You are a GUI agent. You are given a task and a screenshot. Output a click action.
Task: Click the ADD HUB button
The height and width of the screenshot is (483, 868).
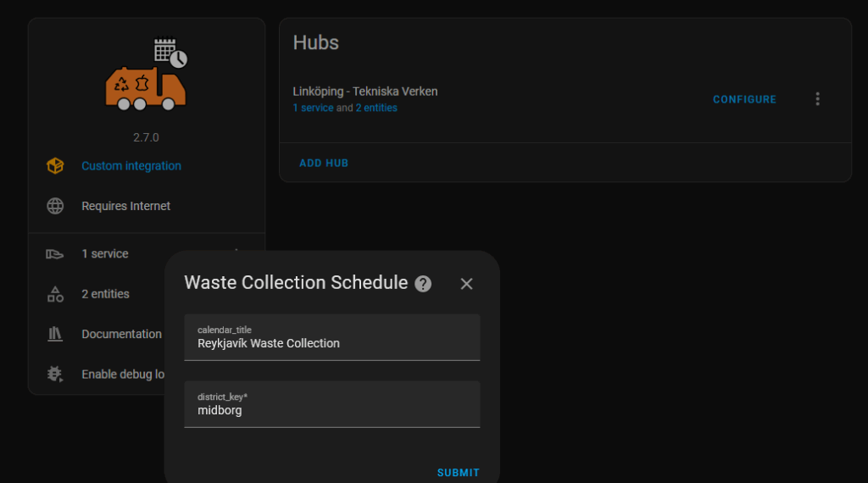pos(324,164)
